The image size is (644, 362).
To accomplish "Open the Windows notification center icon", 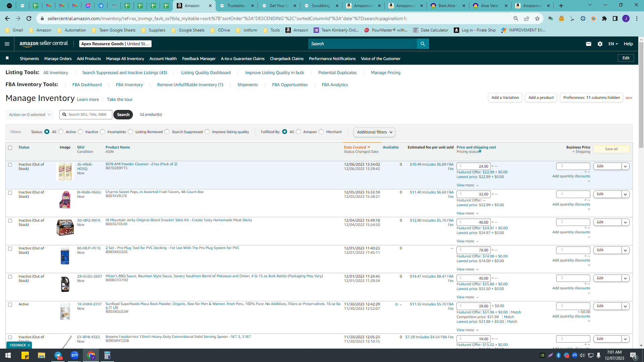I will (x=633, y=356).
